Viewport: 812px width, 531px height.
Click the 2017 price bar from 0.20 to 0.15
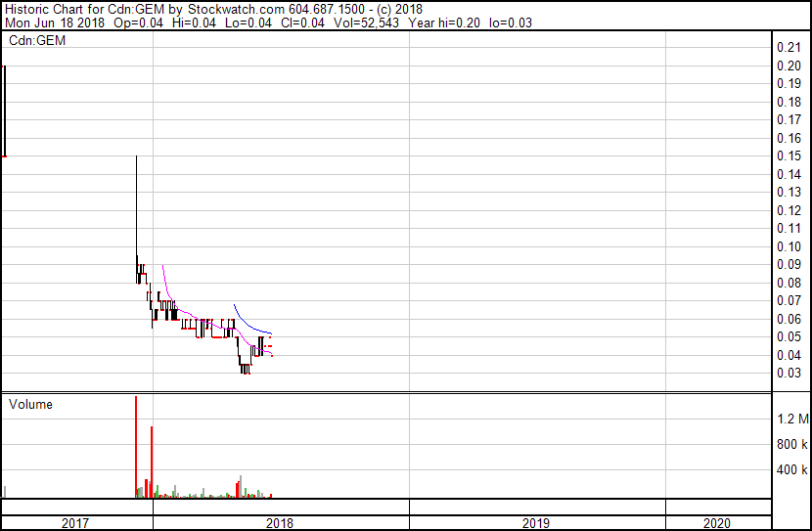(x=5, y=111)
